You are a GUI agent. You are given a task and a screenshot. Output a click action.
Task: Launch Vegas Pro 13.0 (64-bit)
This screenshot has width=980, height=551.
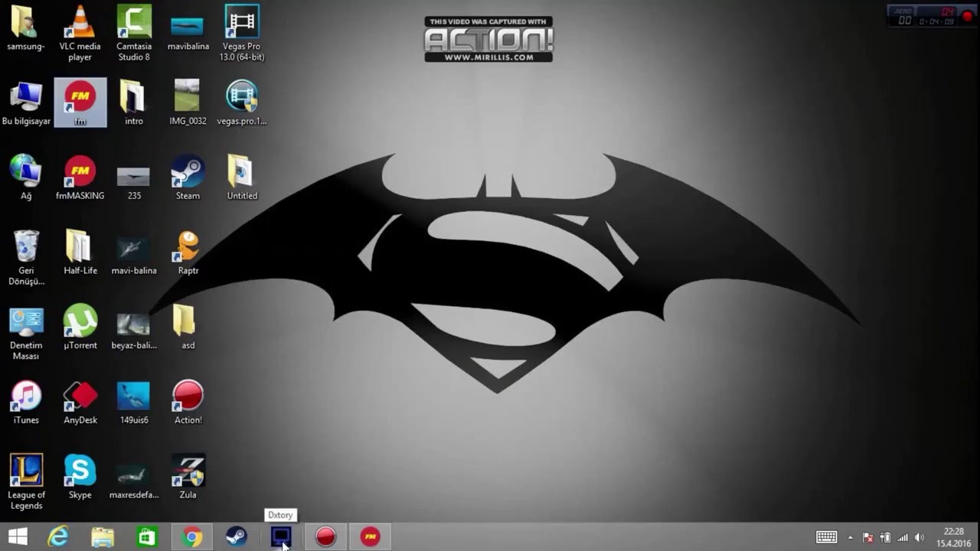tap(242, 32)
